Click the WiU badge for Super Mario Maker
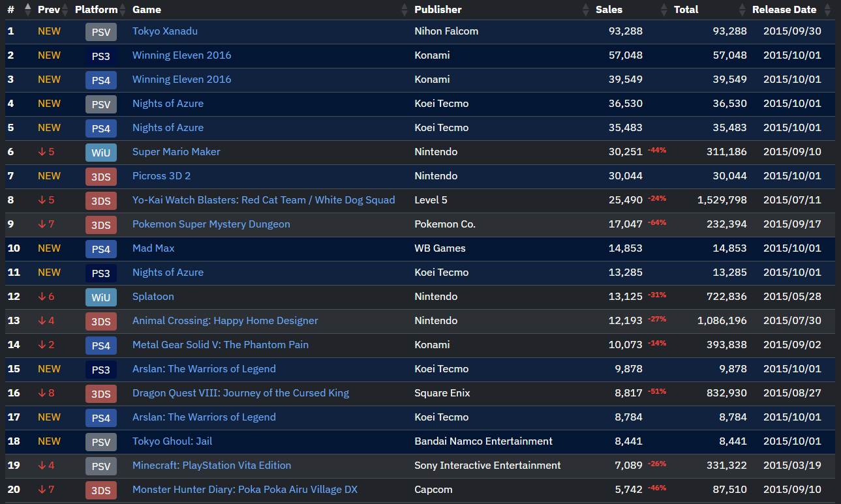This screenshot has height=504, width=841. 101,153
